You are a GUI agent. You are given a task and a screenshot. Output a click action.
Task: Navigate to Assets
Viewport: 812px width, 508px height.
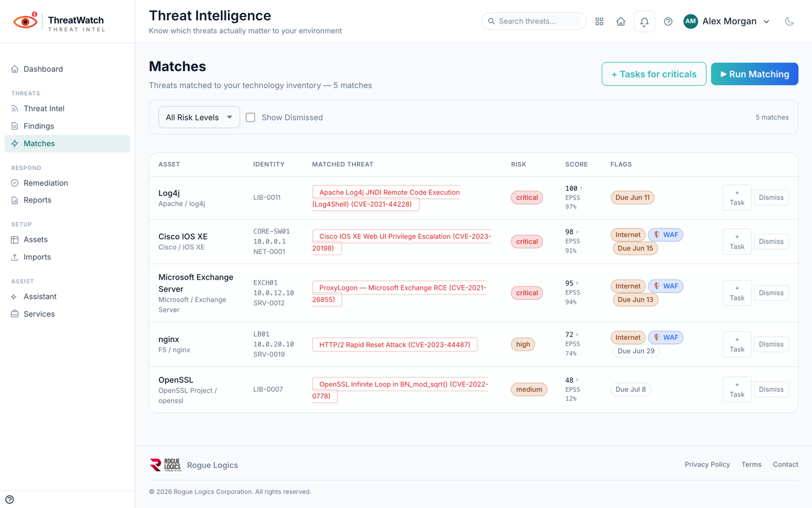coord(67,240)
